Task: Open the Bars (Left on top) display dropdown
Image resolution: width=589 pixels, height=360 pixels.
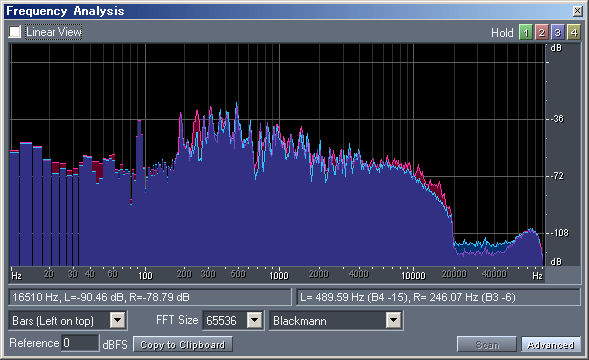Action: coord(68,321)
